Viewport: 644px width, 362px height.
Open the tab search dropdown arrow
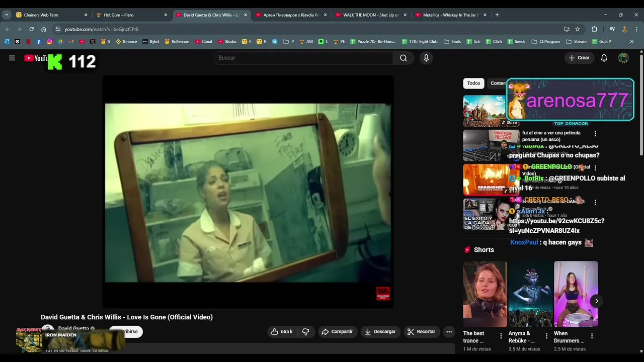pos(7,15)
